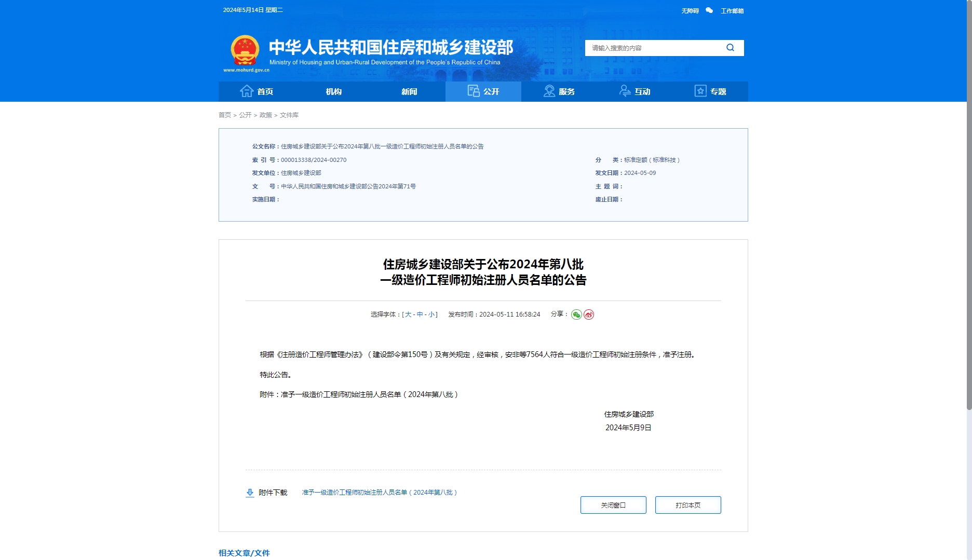Focus the search input field
The width and height of the screenshot is (972, 560).
coord(654,48)
